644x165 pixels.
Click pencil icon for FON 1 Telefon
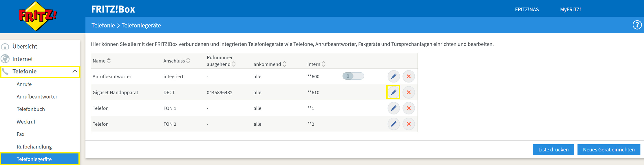[x=394, y=108]
